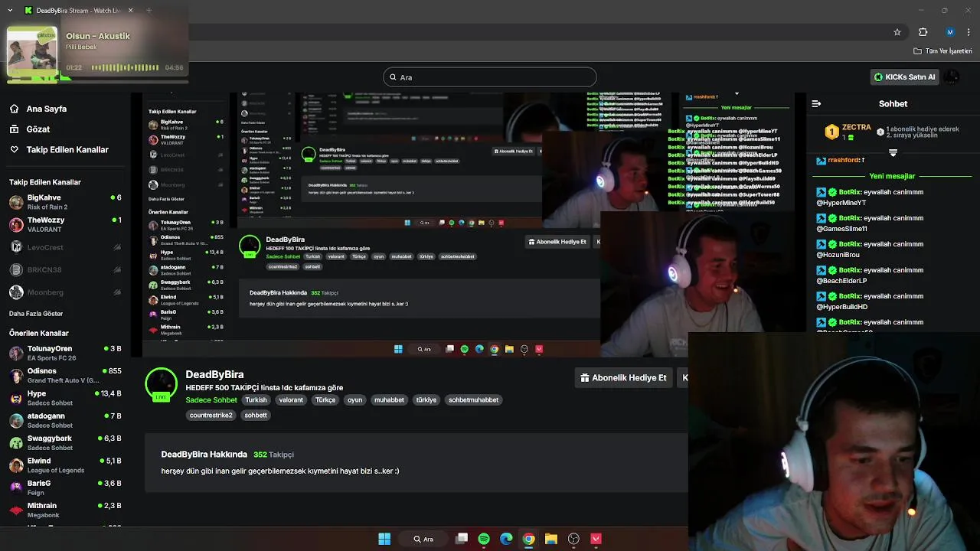Seek in the Spotify waveform progress bar
Screen dimensions: 980x551
coord(126,68)
